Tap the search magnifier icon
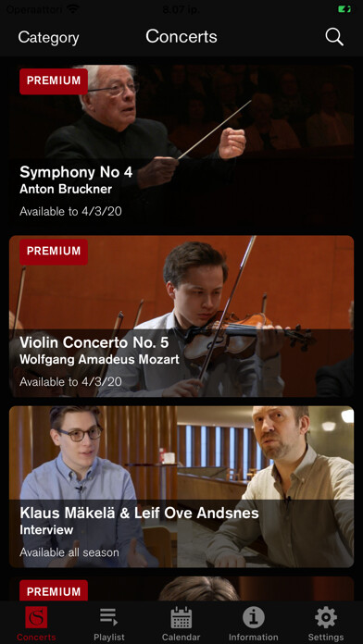Screen dimensions: 363x644 [334, 37]
